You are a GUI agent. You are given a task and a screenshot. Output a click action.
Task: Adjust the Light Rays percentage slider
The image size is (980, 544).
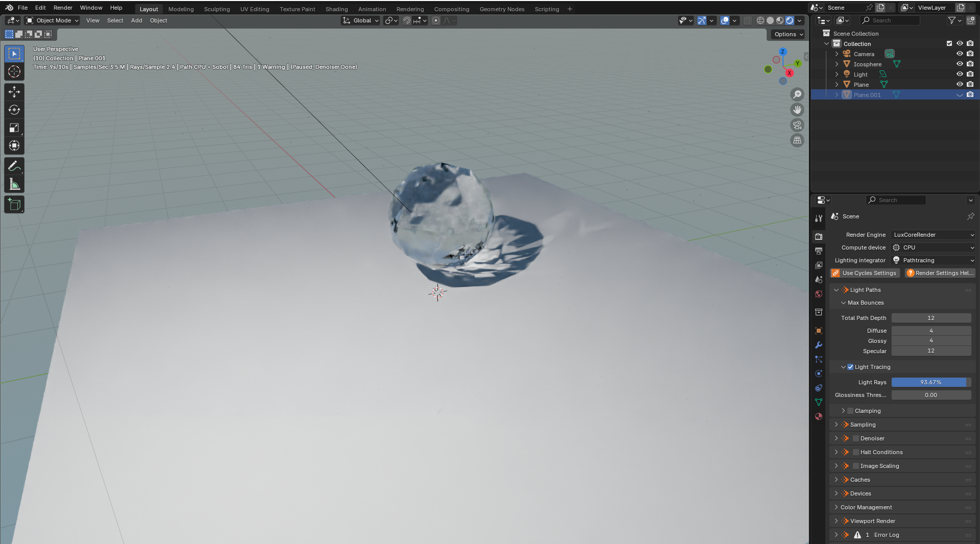(x=930, y=382)
